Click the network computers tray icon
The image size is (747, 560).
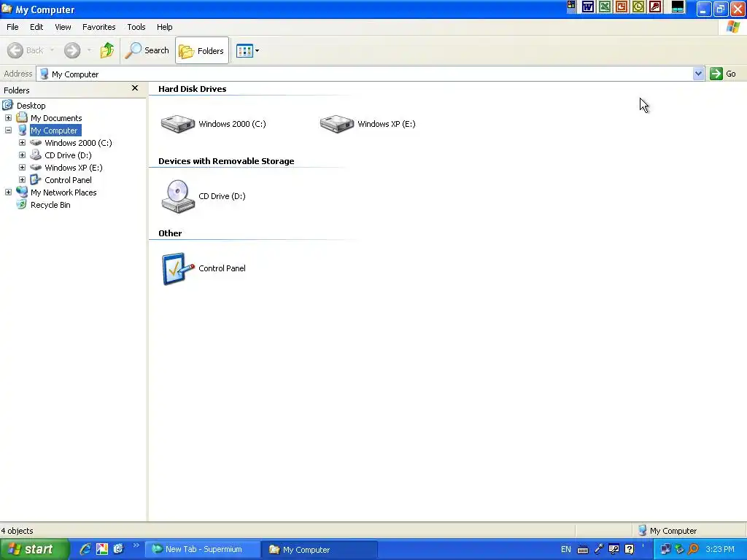click(665, 550)
